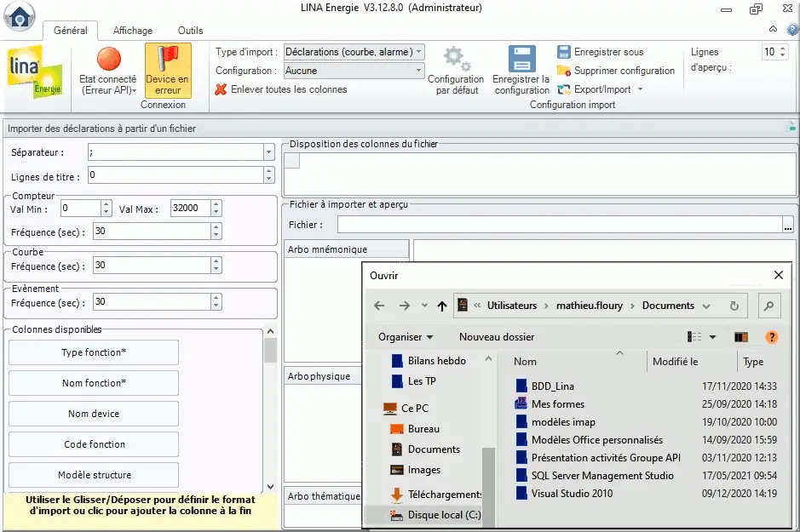800x532 pixels.
Task: Open the Etat connecté status button
Action: (x=109, y=71)
